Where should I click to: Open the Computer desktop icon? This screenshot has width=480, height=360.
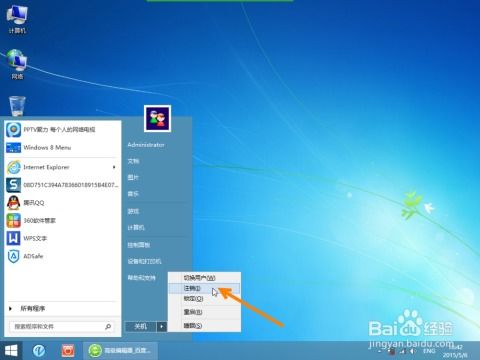(x=17, y=19)
